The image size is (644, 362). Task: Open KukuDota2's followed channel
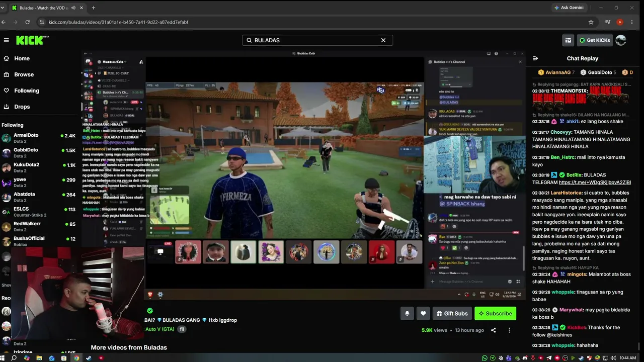coord(39,167)
